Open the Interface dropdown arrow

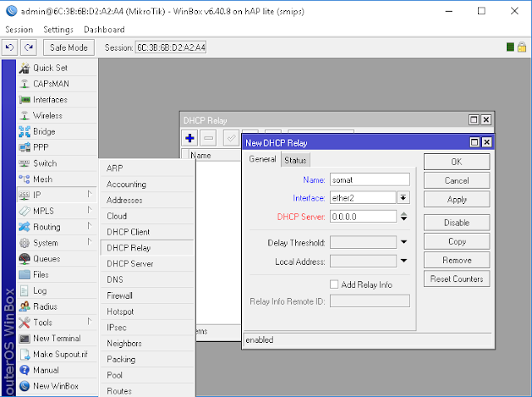coord(403,197)
